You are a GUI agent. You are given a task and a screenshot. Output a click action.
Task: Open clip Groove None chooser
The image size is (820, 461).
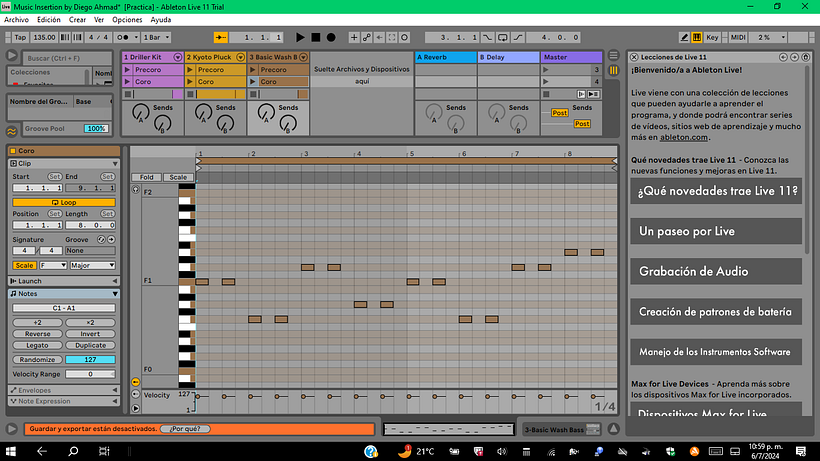(x=90, y=251)
